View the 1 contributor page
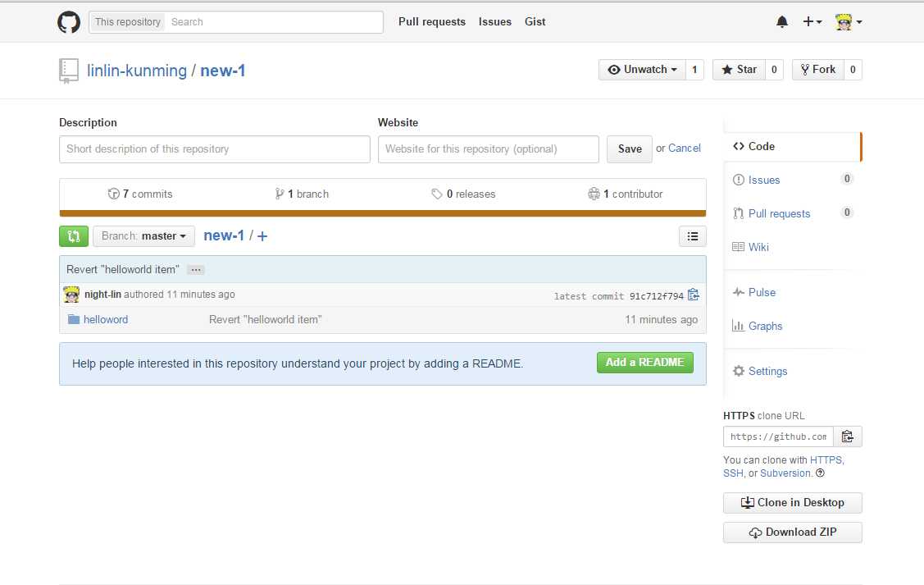The image size is (924, 585). tap(626, 194)
